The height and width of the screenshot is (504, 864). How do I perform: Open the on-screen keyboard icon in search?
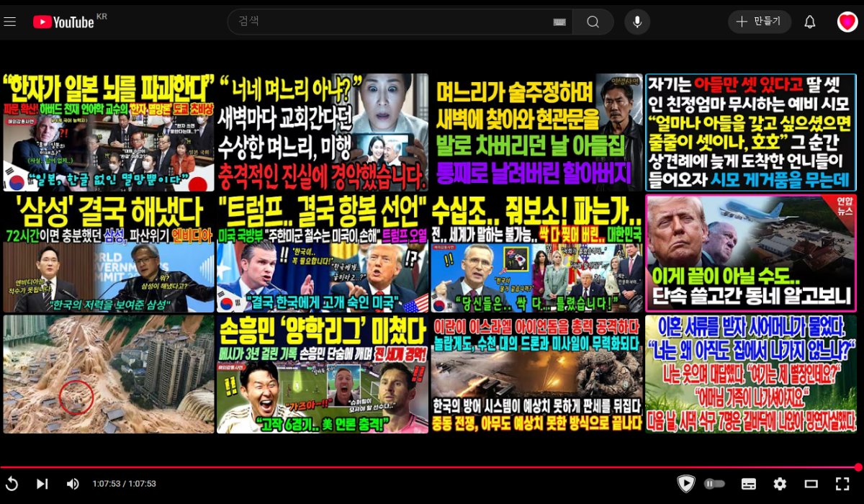(559, 22)
